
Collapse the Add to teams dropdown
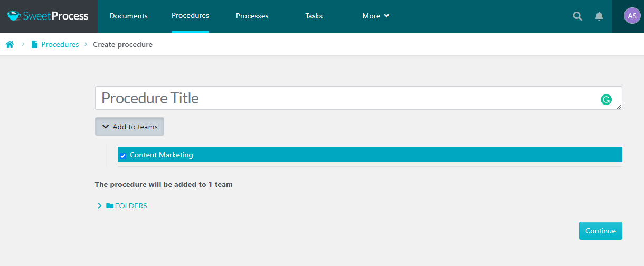[x=129, y=127]
